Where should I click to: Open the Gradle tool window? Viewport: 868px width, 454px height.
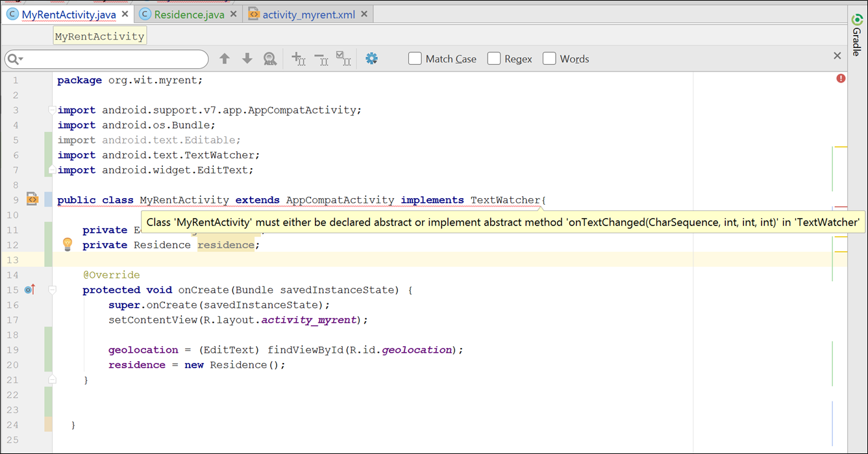pyautogui.click(x=856, y=26)
